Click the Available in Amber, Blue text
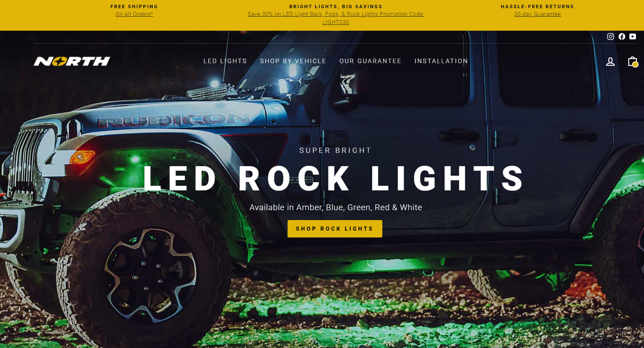The width and height of the screenshot is (644, 348). [x=336, y=207]
